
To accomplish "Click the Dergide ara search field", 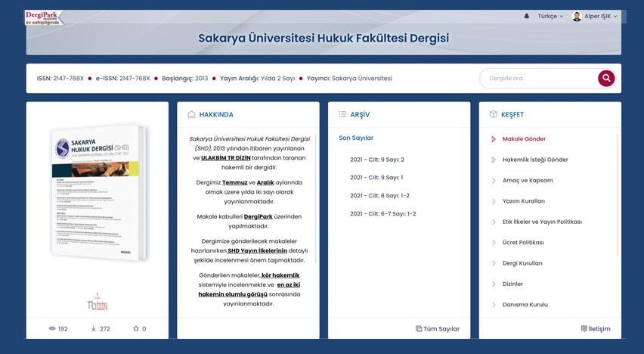I will click(x=537, y=78).
